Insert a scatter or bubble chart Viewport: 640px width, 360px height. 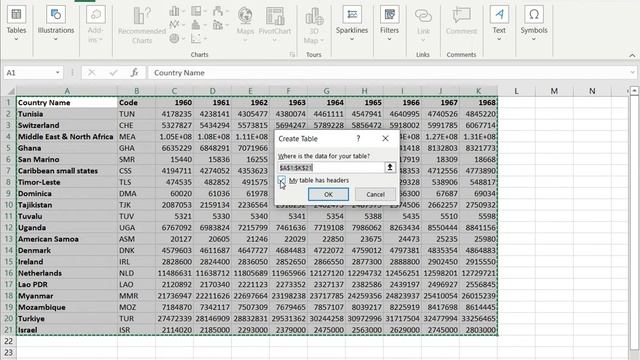click(x=196, y=38)
